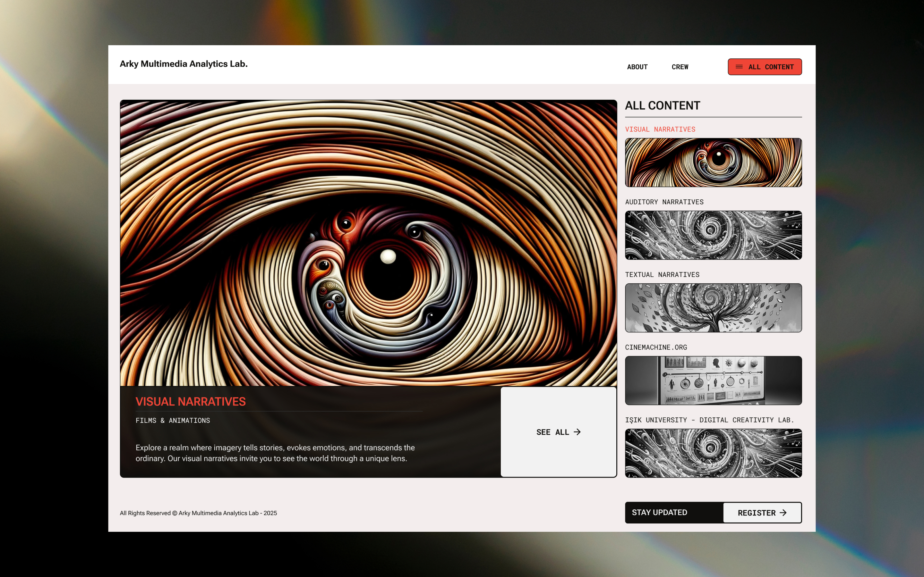This screenshot has width=924, height=577.
Task: Open Auditory Narratives spiral thumbnail
Action: click(x=713, y=235)
